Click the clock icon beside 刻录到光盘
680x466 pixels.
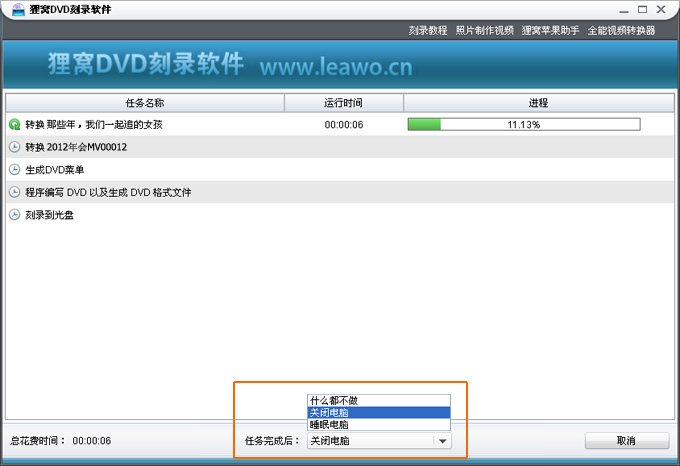pos(14,215)
